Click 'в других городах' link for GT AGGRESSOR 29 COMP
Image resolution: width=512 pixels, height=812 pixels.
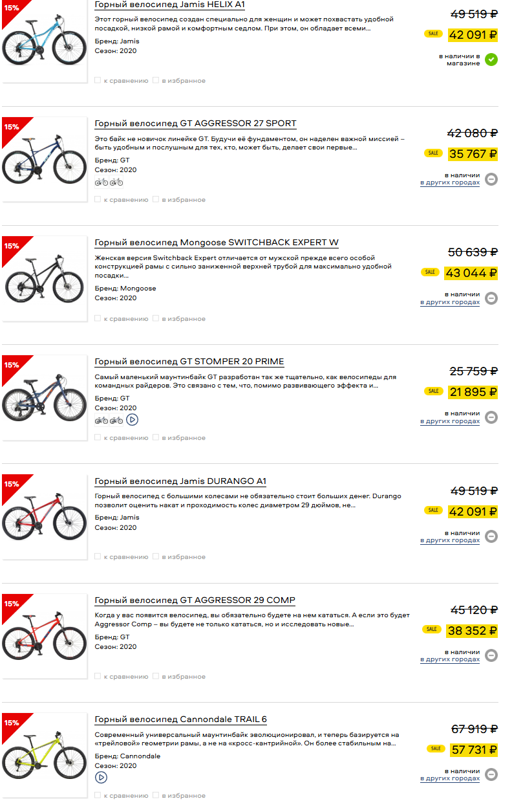click(x=450, y=659)
